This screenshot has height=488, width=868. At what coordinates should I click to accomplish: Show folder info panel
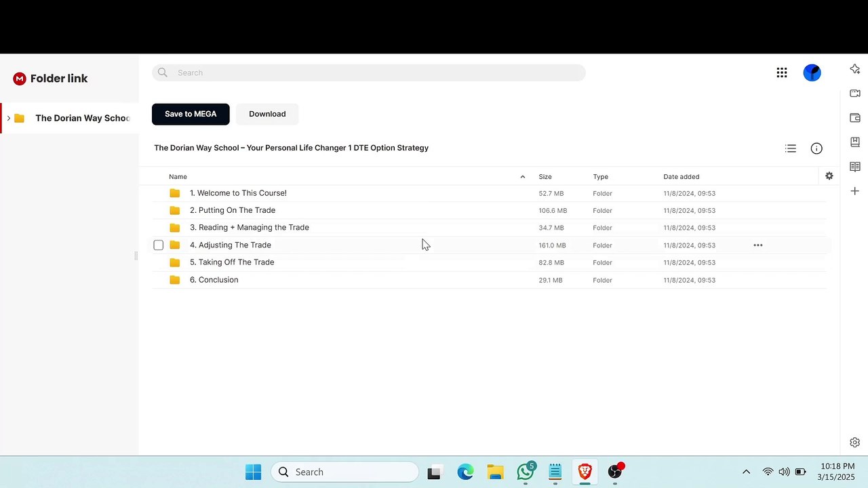816,148
